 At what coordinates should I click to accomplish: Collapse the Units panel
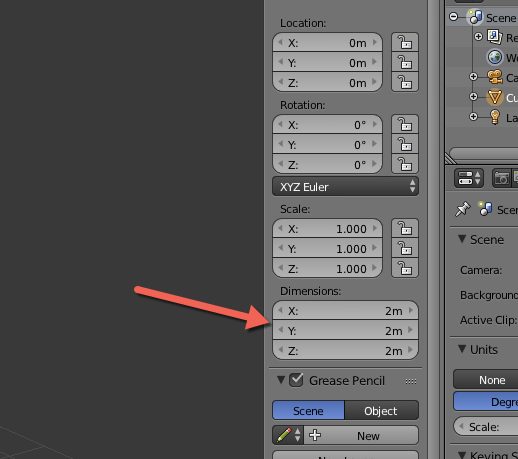pyautogui.click(x=462, y=349)
